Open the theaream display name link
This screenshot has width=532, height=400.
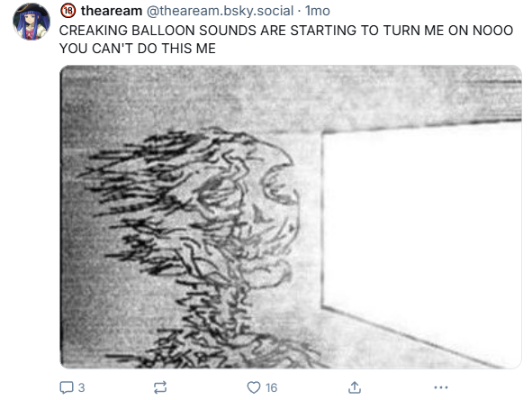pos(112,11)
